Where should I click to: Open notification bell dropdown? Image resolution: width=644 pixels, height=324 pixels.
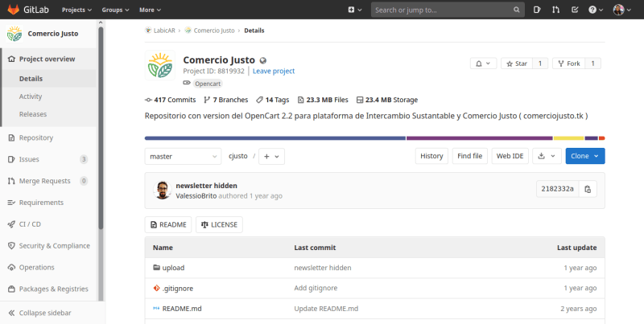point(484,64)
